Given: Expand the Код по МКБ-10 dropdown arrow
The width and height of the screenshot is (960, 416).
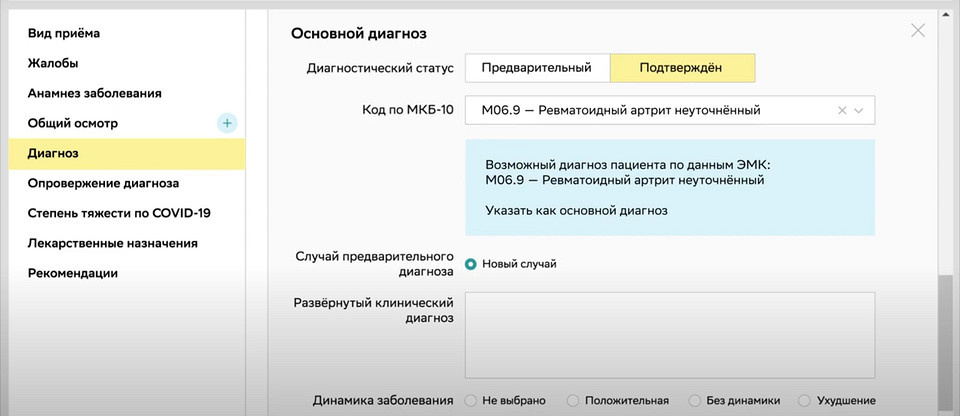Looking at the screenshot, I should tap(858, 111).
